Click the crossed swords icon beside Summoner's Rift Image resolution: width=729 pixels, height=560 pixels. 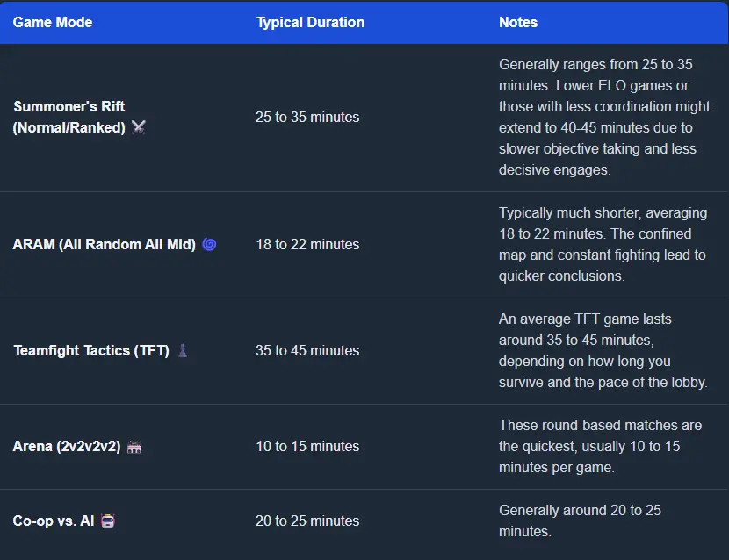(139, 127)
